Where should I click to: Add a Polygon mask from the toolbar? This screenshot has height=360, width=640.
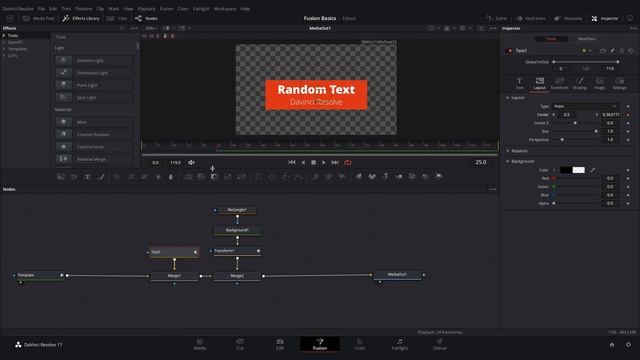tap(285, 177)
